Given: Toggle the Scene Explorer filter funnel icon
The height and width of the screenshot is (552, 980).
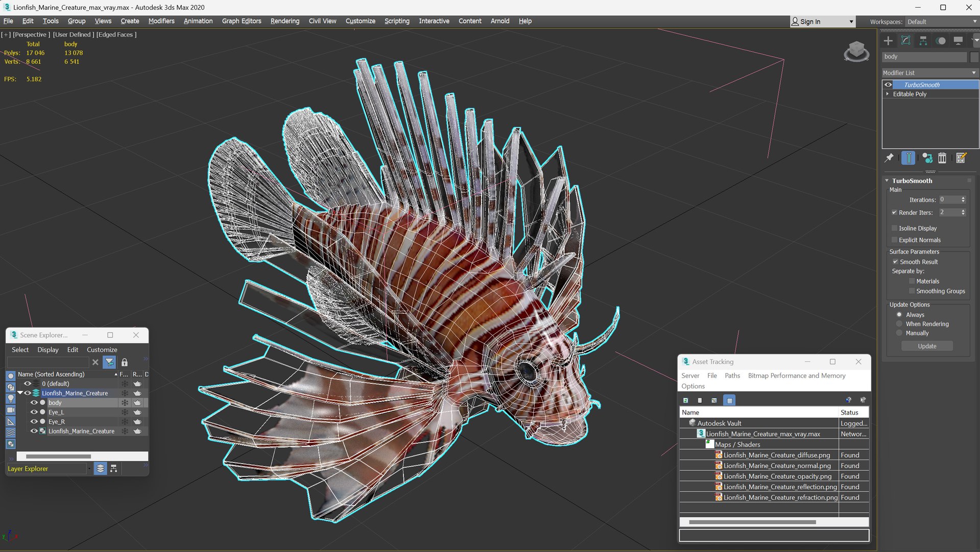Looking at the screenshot, I should (109, 362).
